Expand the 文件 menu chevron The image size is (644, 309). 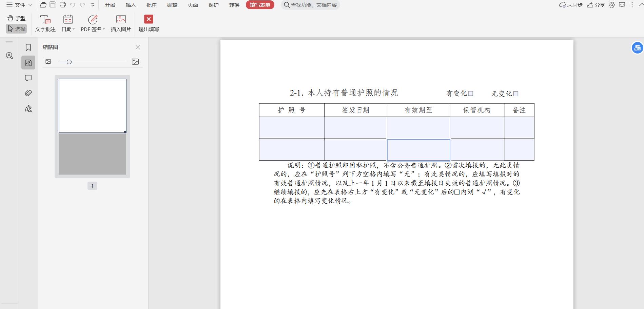point(31,5)
